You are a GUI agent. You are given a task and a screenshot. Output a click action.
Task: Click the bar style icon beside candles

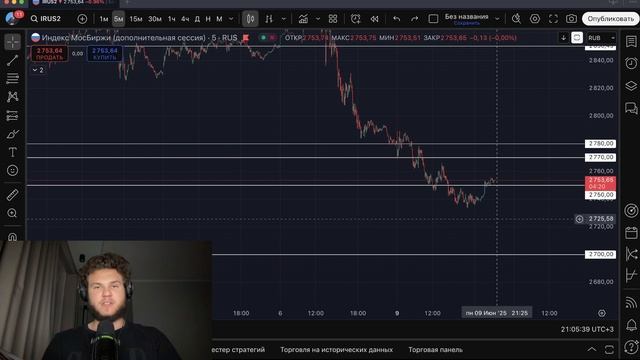pyautogui.click(x=269, y=19)
